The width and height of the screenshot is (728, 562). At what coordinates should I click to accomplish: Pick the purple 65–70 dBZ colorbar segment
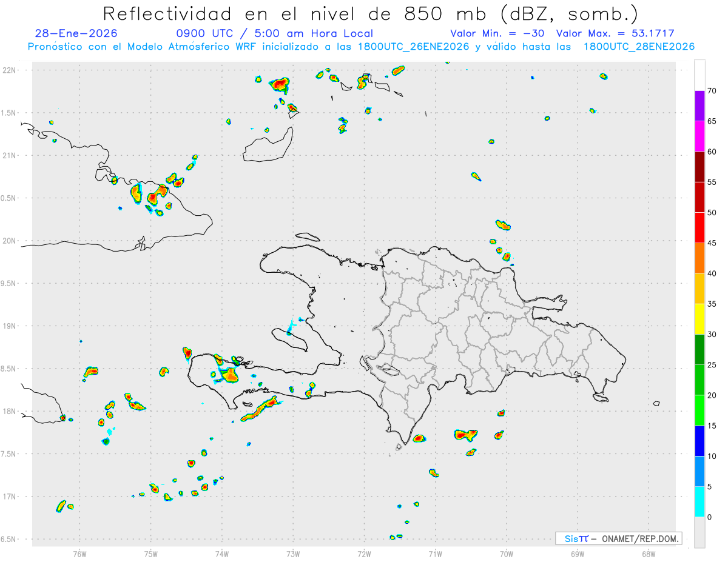point(699,106)
